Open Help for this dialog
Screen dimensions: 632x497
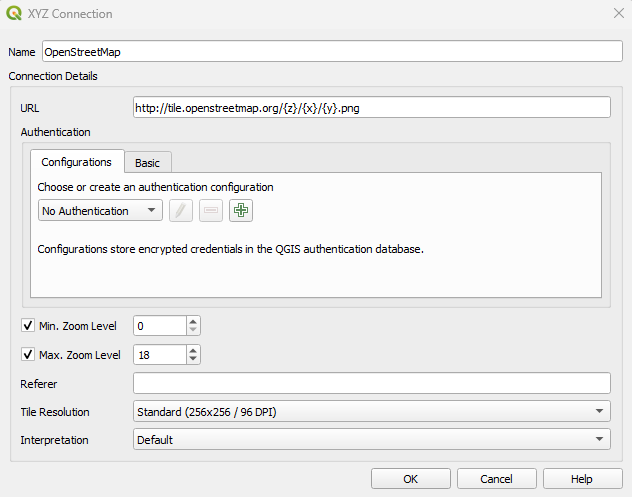(582, 479)
